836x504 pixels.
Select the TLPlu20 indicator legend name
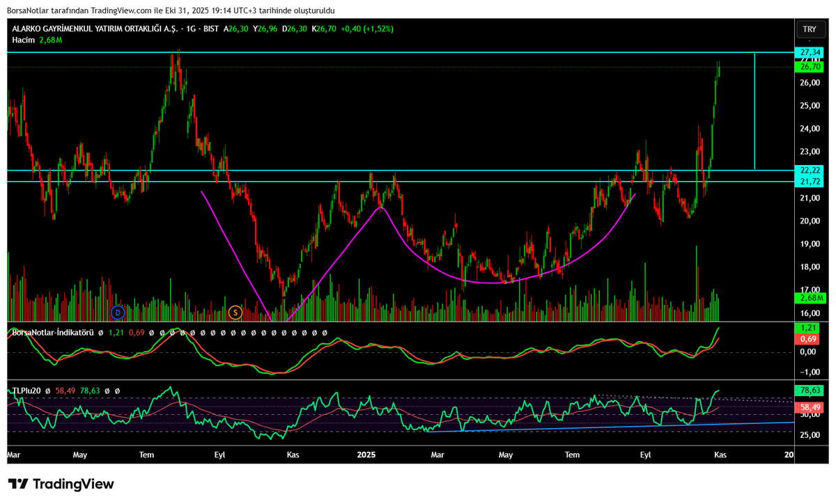coord(26,391)
